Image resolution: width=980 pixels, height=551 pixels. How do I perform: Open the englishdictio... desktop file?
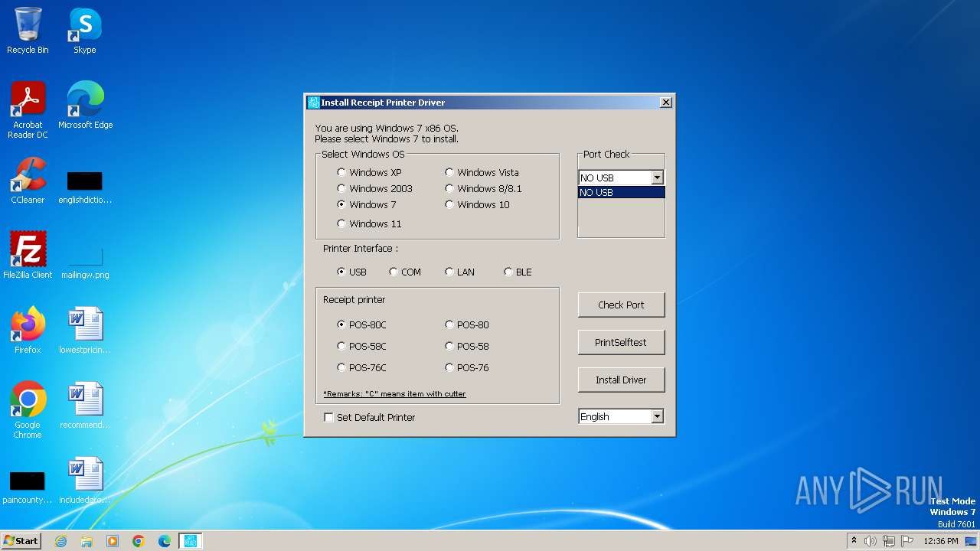tap(85, 187)
